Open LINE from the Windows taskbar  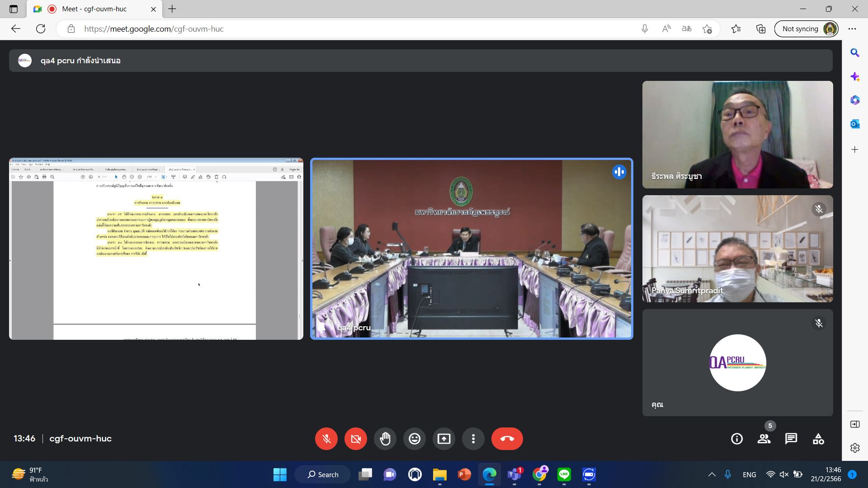(564, 474)
